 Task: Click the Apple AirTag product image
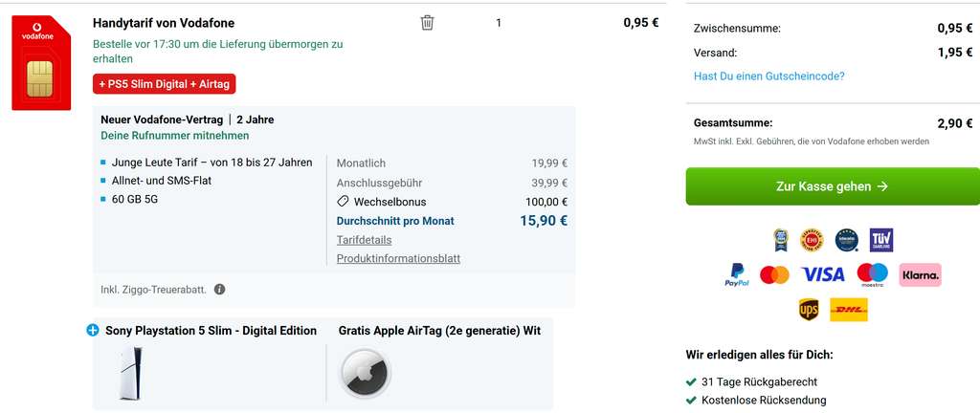click(366, 374)
